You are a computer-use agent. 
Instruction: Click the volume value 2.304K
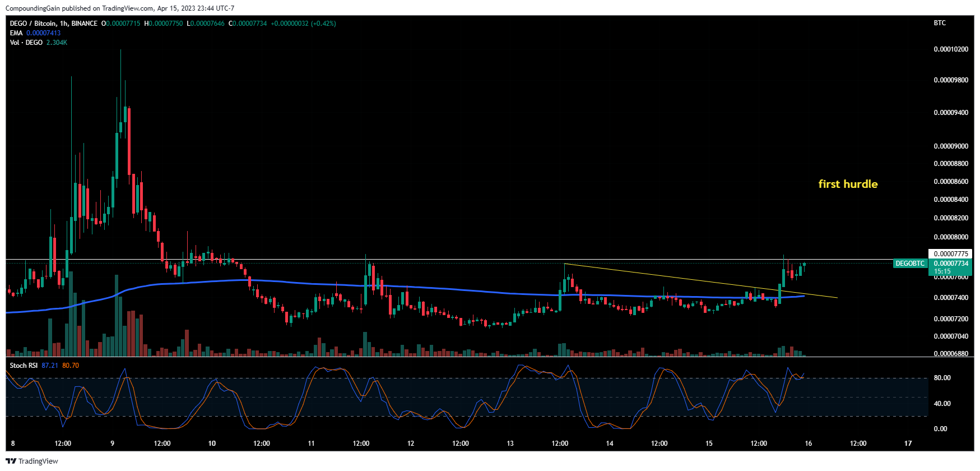[x=57, y=43]
